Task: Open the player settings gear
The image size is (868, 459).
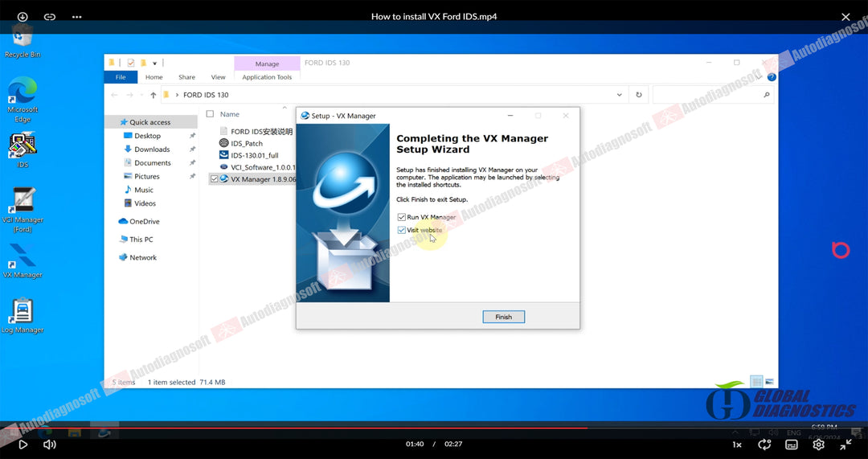Action: coord(819,444)
